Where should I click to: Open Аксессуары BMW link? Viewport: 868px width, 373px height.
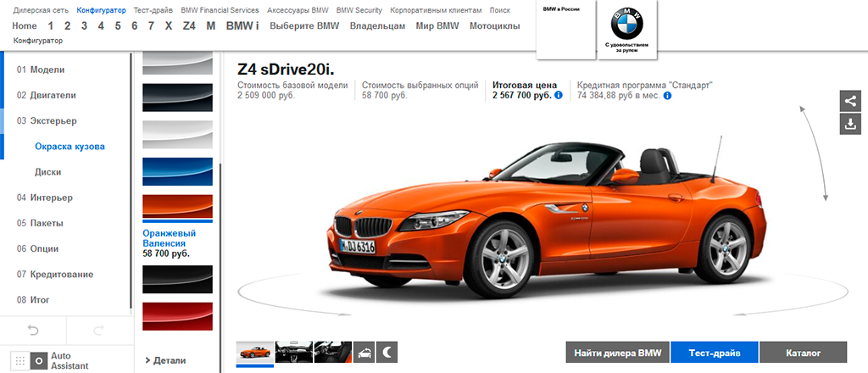point(298,10)
